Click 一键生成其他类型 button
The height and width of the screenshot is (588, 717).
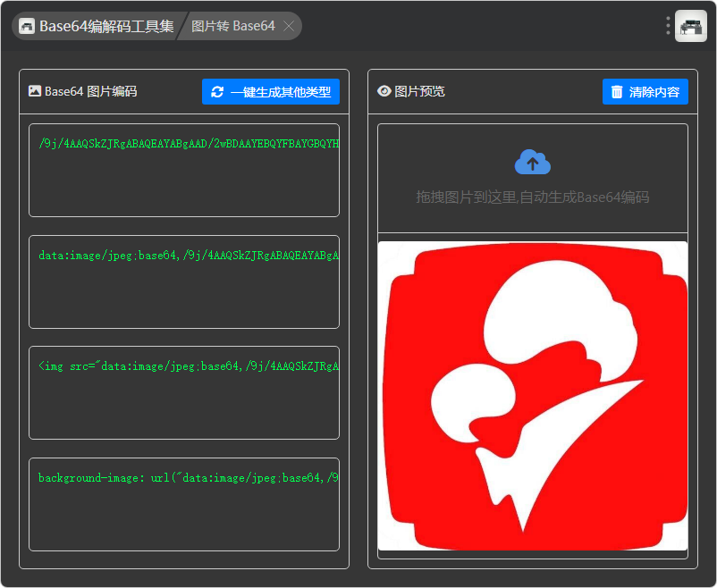coord(271,91)
